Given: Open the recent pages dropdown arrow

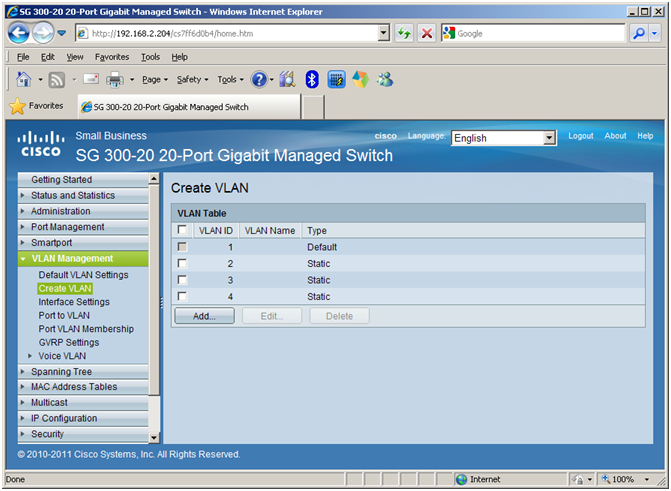Looking at the screenshot, I should (x=62, y=33).
